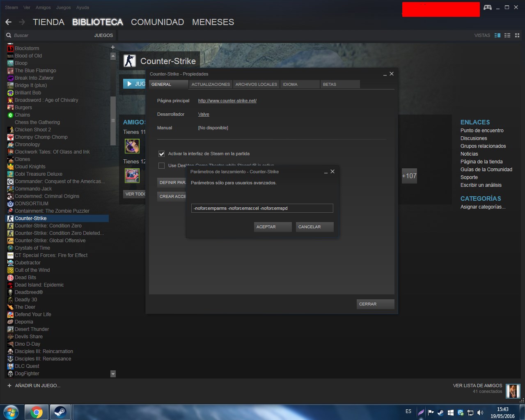This screenshot has height=420, width=525.
Task: Click Página de la tienda link
Action: point(481,162)
